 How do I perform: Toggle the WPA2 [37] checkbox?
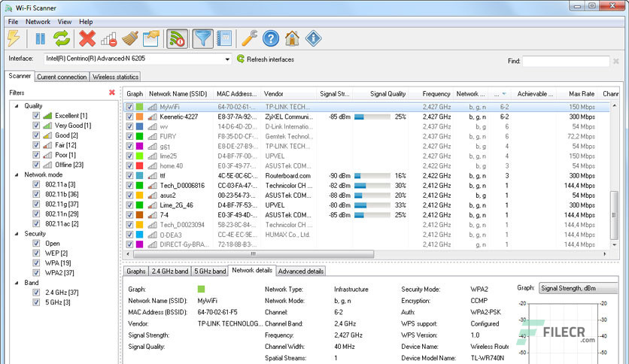(x=36, y=272)
